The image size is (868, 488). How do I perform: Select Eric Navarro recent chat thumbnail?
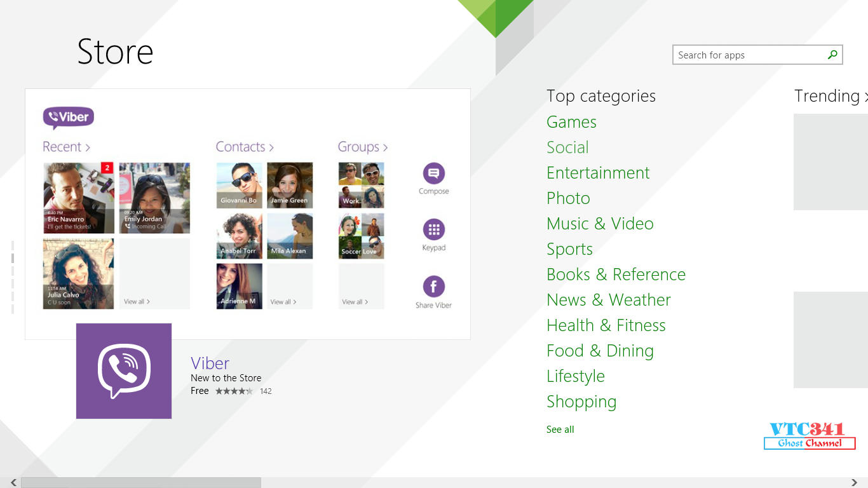click(x=79, y=198)
